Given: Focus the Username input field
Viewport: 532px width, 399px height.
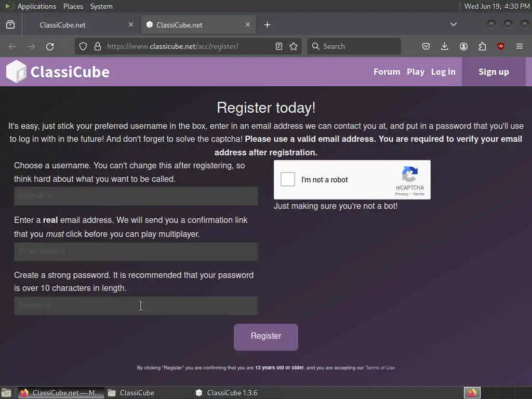Looking at the screenshot, I should (136, 196).
